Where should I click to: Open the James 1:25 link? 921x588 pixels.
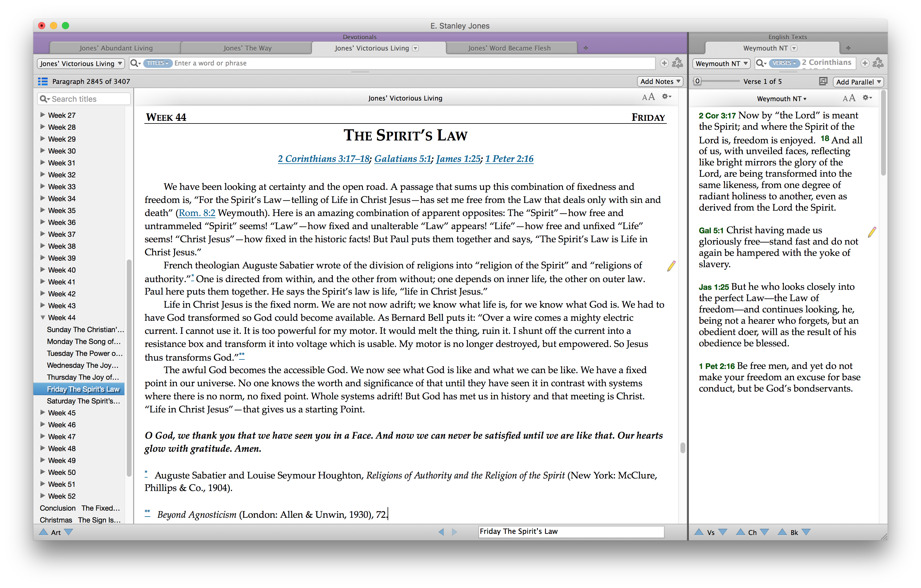[x=458, y=159]
